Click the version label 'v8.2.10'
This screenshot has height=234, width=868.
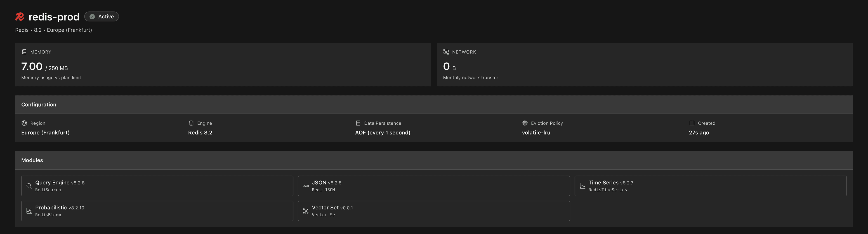[x=76, y=208]
